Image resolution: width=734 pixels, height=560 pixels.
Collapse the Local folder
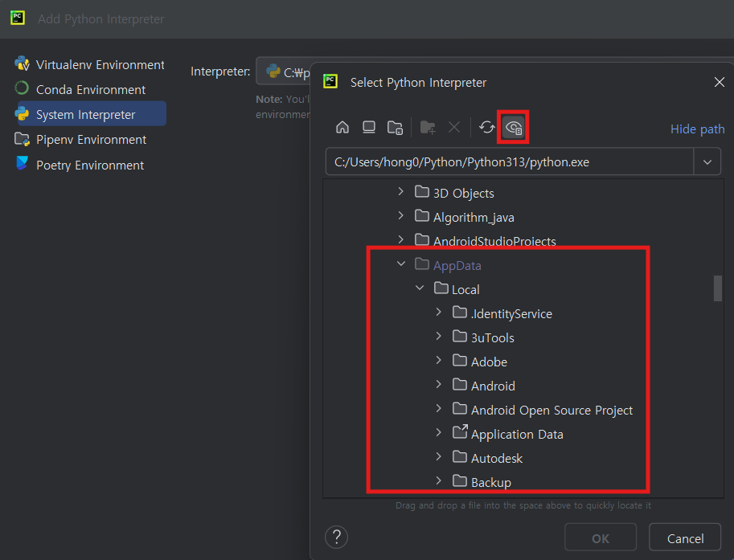coord(420,288)
